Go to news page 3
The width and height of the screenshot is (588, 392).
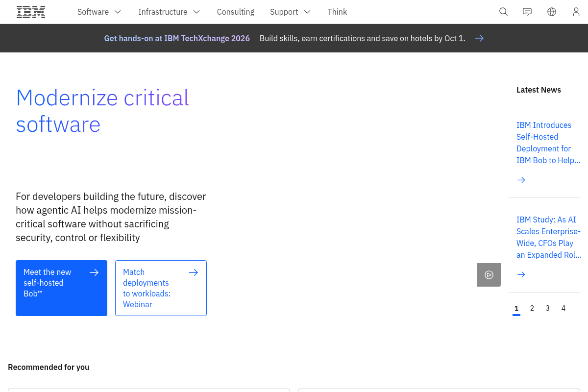[548, 308]
